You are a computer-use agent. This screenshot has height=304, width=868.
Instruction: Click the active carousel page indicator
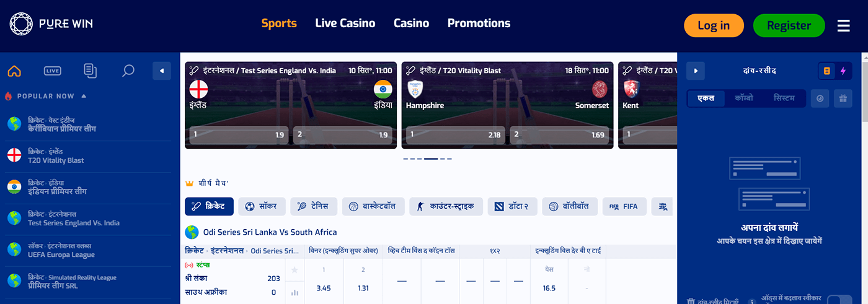tap(431, 159)
